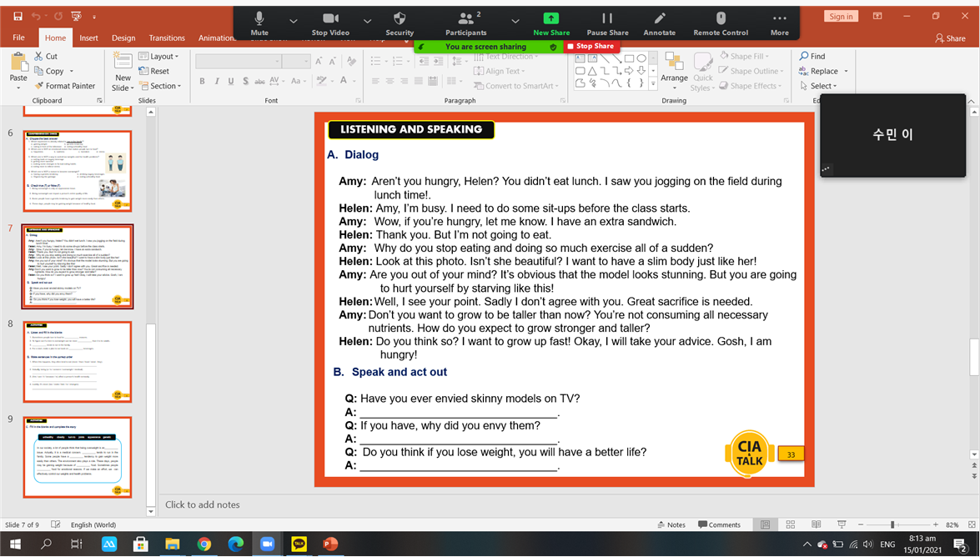Open Comments pane from status bar
Viewport: 980px width, 557px height.
719,525
